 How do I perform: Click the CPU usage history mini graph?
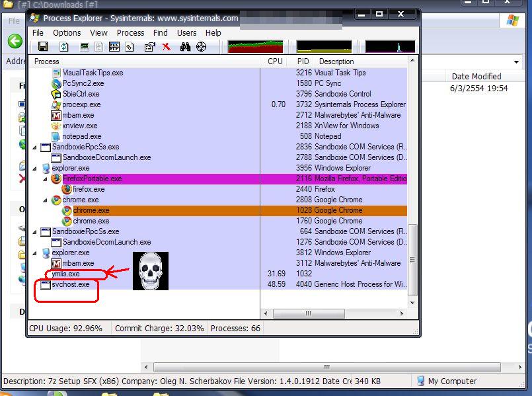click(255, 46)
